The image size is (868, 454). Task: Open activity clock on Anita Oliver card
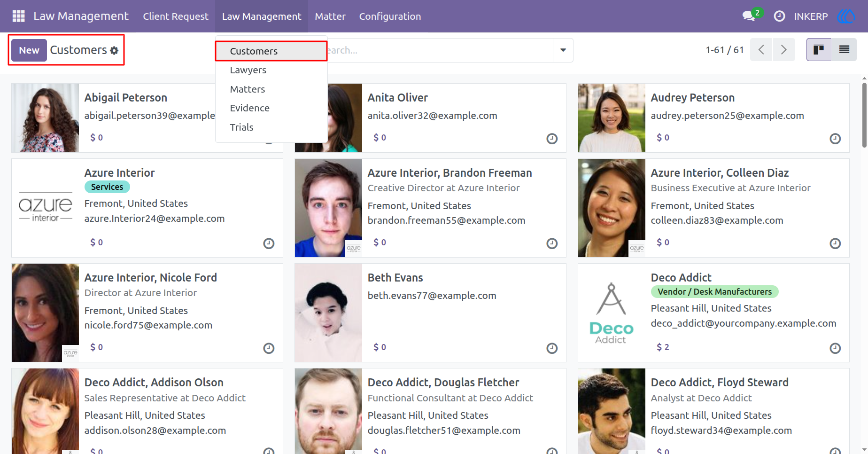552,139
